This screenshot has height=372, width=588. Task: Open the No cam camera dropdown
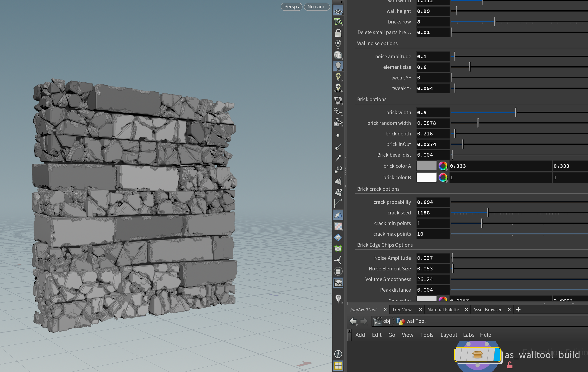point(317,7)
